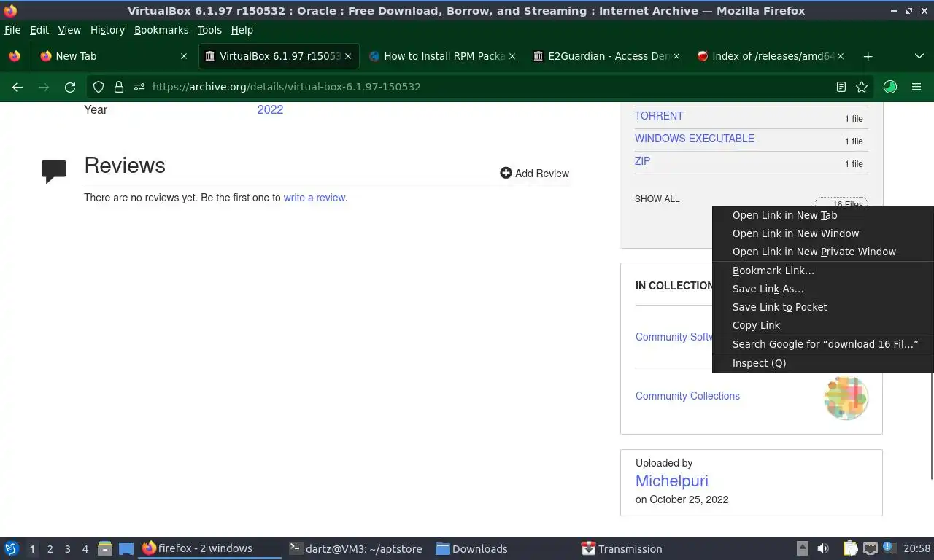Image resolution: width=934 pixels, height=560 pixels.
Task: Switch to E2Guardian Access Denied tab
Action: coord(606,56)
